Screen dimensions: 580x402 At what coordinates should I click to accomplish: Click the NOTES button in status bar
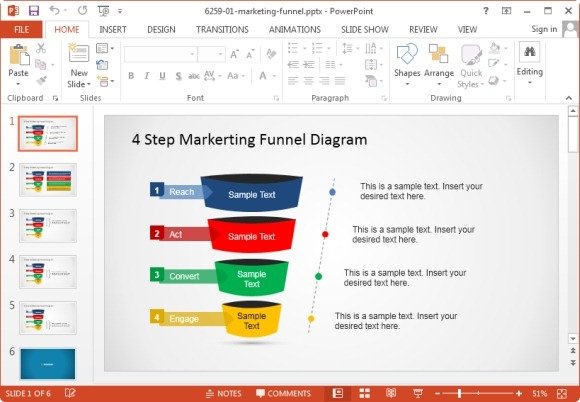tap(224, 393)
